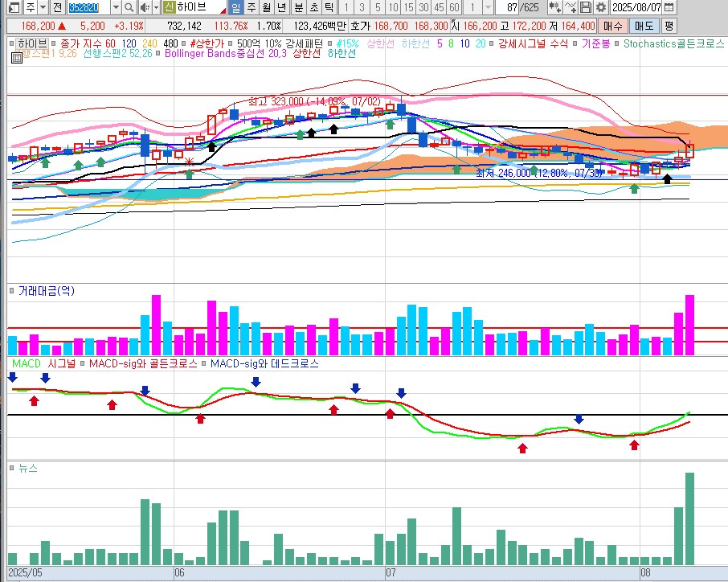Toggle the left sidebar panel icon

tap(14, 7)
